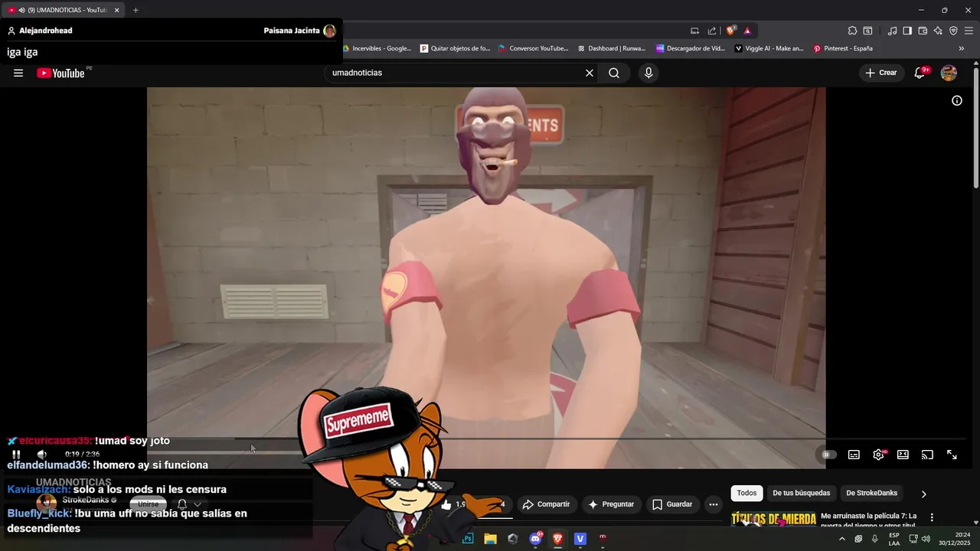Open options for Me arruinaste la película video
This screenshot has height=551, width=980.
932,517
